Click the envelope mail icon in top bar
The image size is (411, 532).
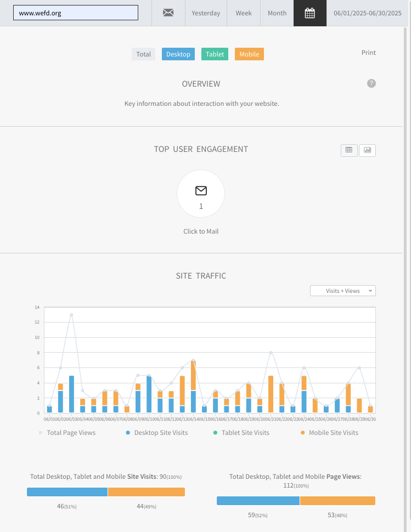pos(168,13)
